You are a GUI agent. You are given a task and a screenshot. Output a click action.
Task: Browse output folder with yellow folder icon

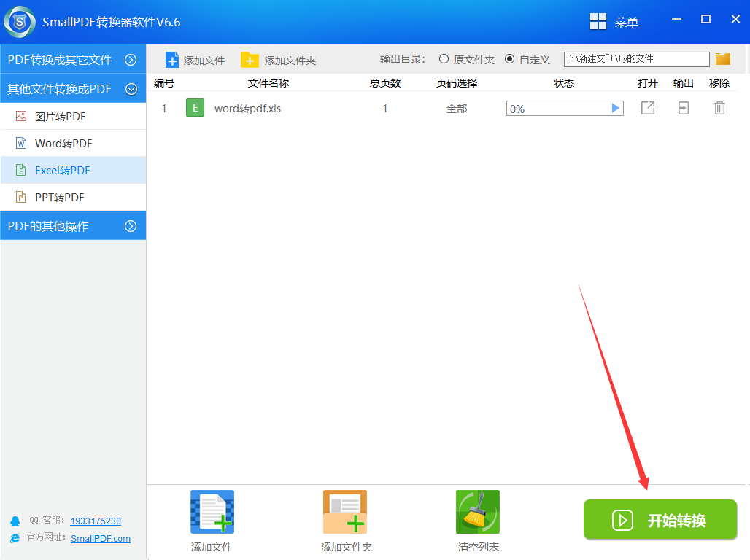pyautogui.click(x=723, y=59)
